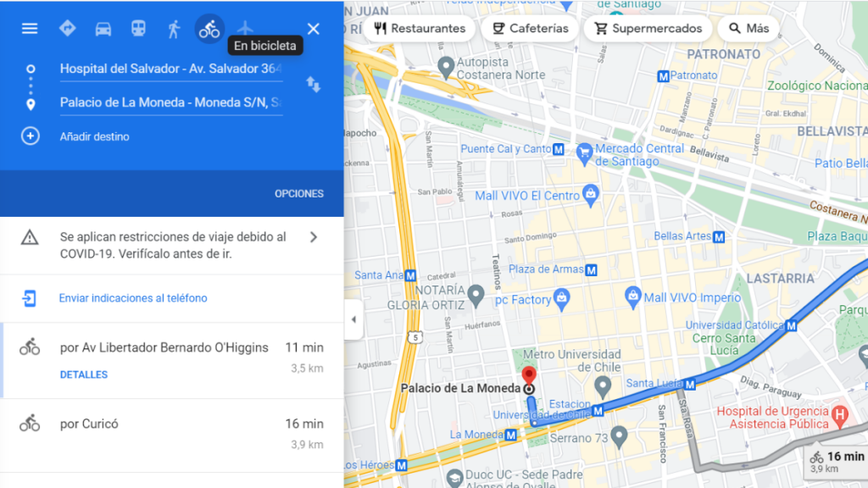The image size is (868, 488).
Task: Click the Añadir destino plus icon
Action: click(31, 136)
